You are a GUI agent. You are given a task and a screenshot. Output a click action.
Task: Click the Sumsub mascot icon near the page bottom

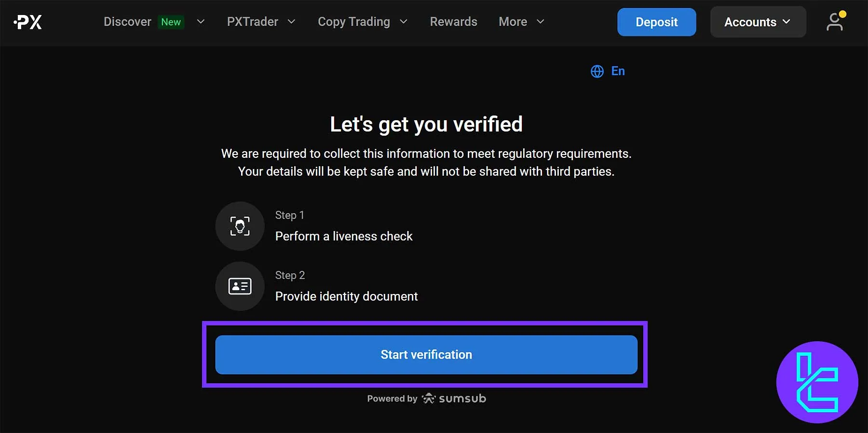tap(428, 398)
